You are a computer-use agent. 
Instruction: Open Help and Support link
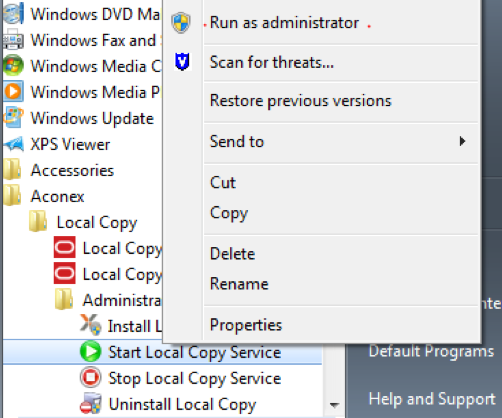(x=432, y=399)
